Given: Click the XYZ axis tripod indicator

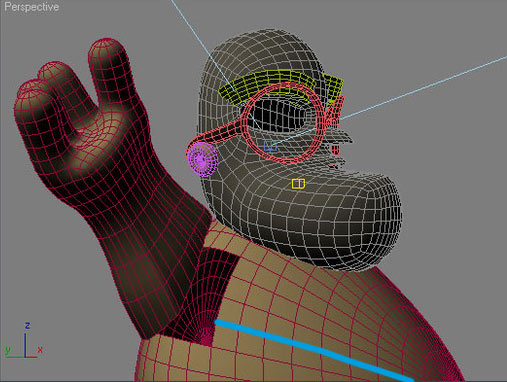Looking at the screenshot, I should pyautogui.click(x=24, y=341).
